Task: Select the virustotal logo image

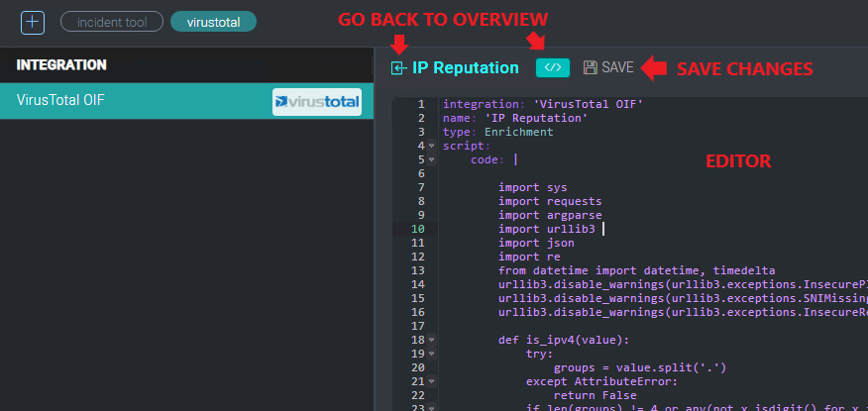Action: coord(317,100)
